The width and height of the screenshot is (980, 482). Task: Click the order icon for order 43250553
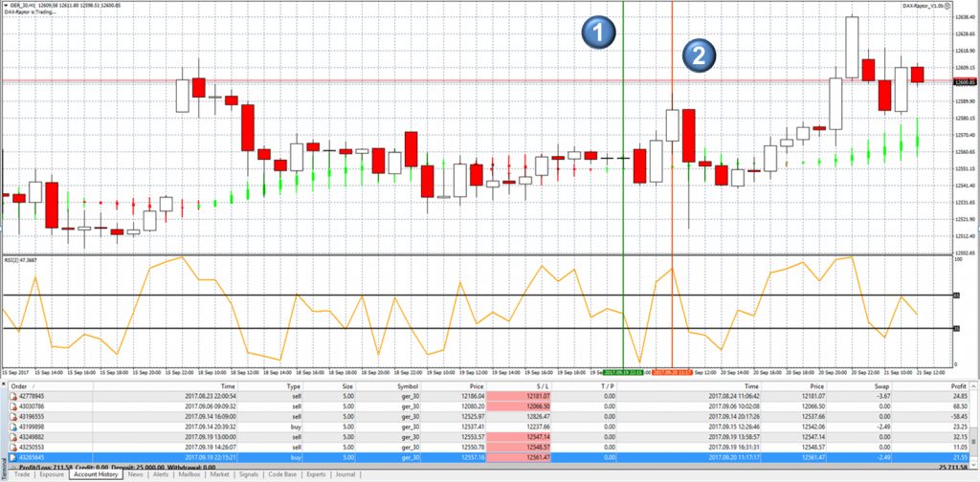(15, 448)
